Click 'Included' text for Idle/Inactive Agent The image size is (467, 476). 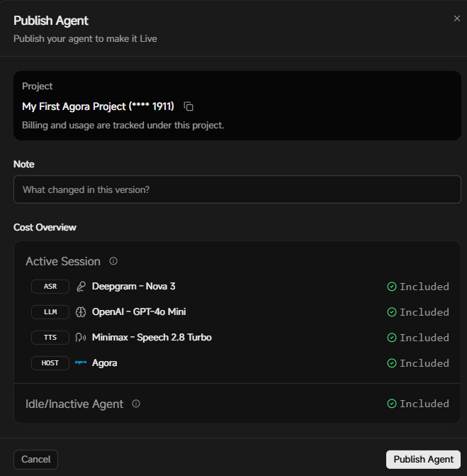point(424,404)
